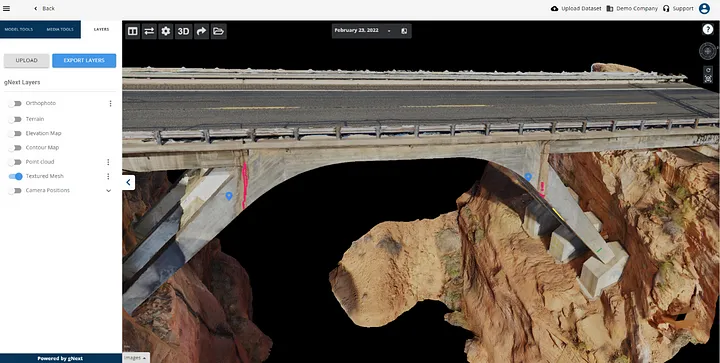
Task: Open the folder icon in toolbar
Action: pyautogui.click(x=219, y=31)
